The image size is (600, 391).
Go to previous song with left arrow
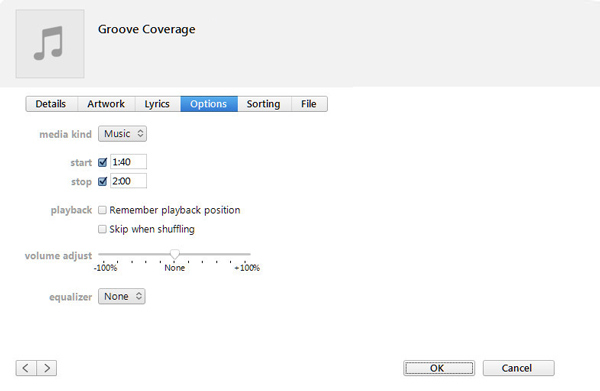click(26, 368)
